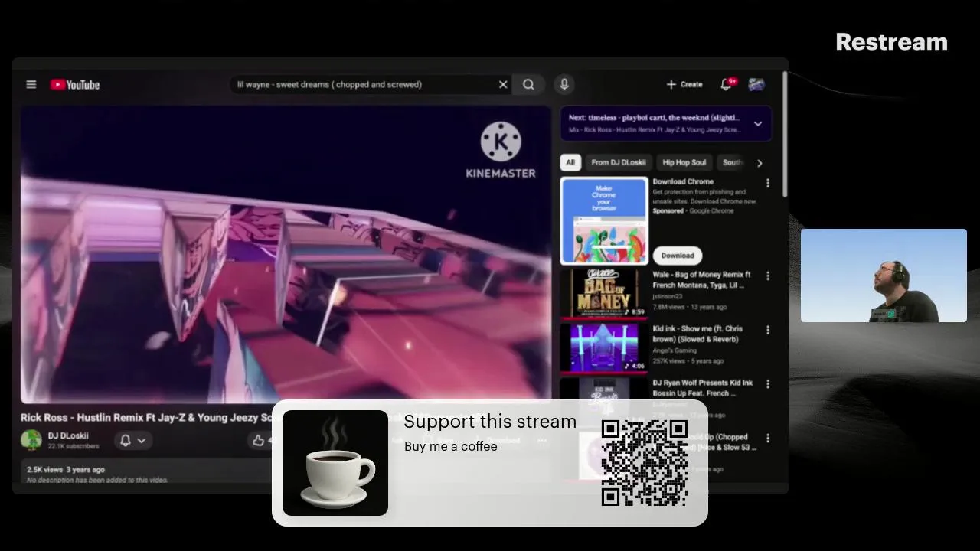This screenshot has width=980, height=551.
Task: Open the account avatar menu
Action: point(756,85)
